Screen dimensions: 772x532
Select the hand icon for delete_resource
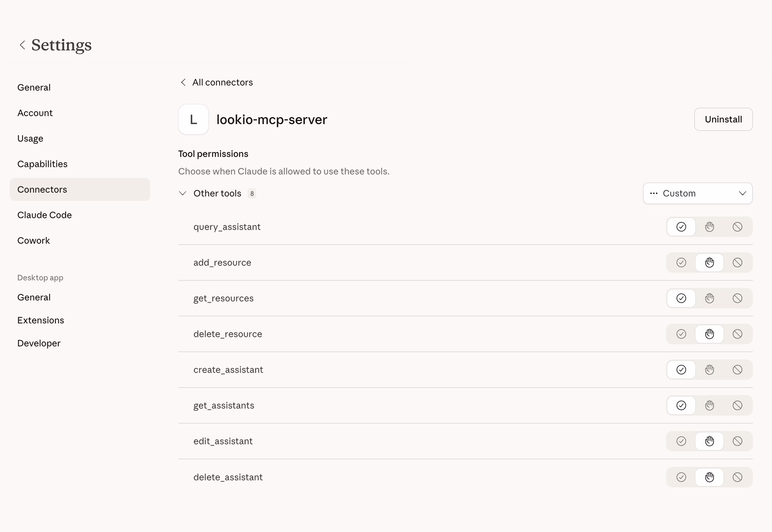pyautogui.click(x=710, y=334)
